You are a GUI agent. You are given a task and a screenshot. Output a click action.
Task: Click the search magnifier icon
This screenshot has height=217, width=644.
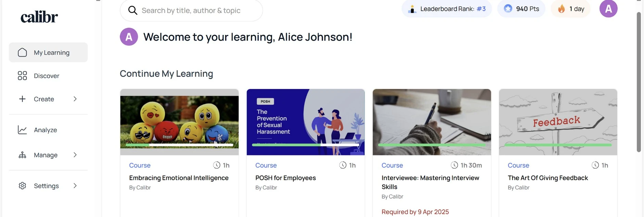pos(132,11)
